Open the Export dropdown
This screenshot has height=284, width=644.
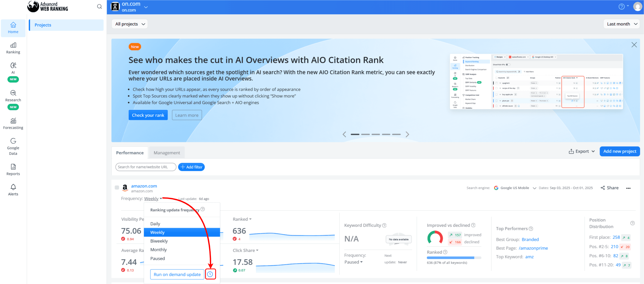coord(582,151)
